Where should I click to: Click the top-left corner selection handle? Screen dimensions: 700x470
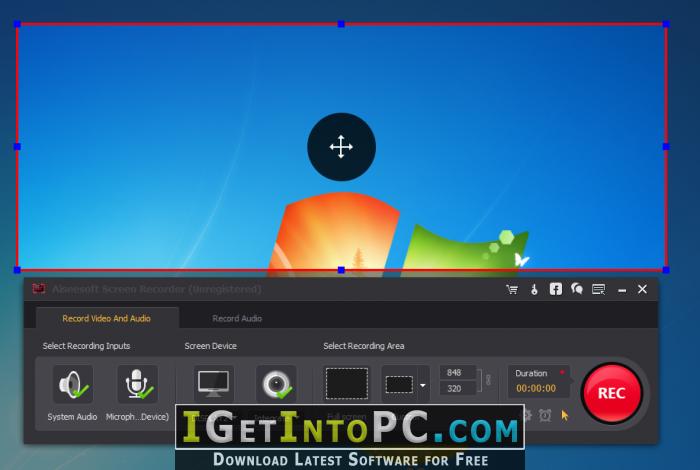[17, 24]
